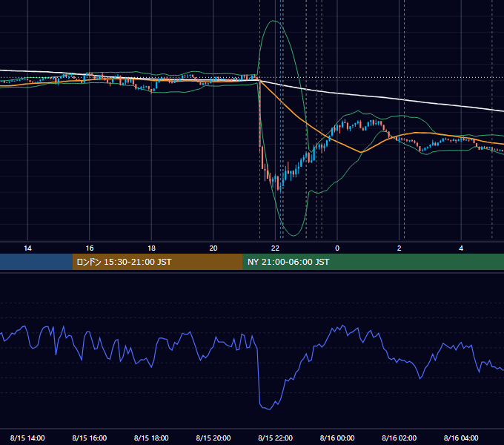
Task: Click the NY 21:00-06:00 JST session bar
Action: (x=373, y=262)
